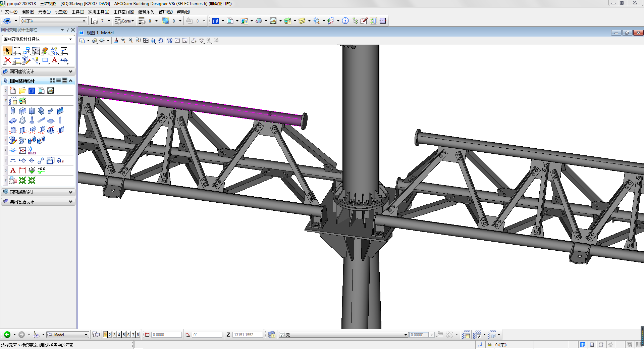The height and width of the screenshot is (349, 644).
Task: Open the 文件(F) menu
Action: 11,12
